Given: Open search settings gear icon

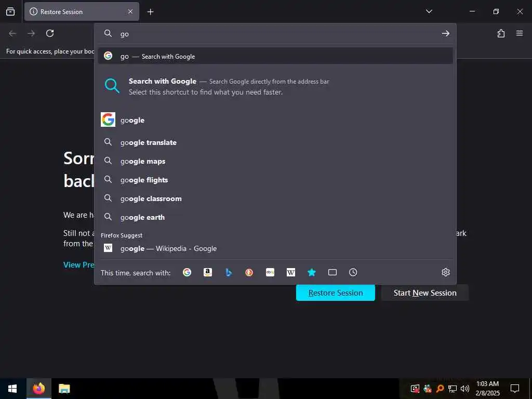Looking at the screenshot, I should click(x=445, y=272).
